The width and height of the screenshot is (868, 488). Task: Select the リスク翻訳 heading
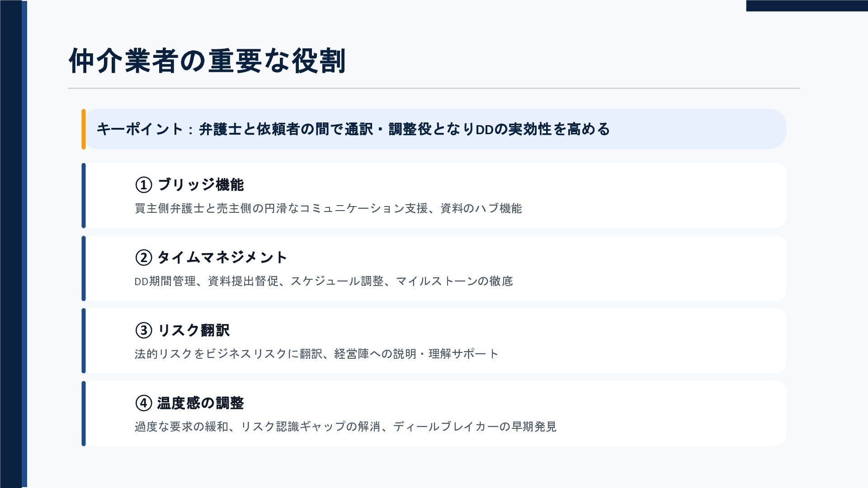[193, 330]
